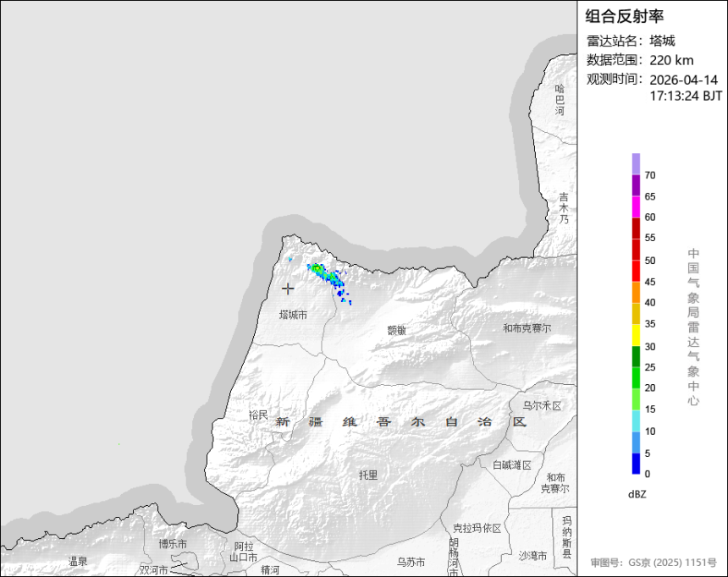Click the 中国气象局雷达气象中心 vertical text
Screen dimensions: 728x577
click(x=693, y=327)
